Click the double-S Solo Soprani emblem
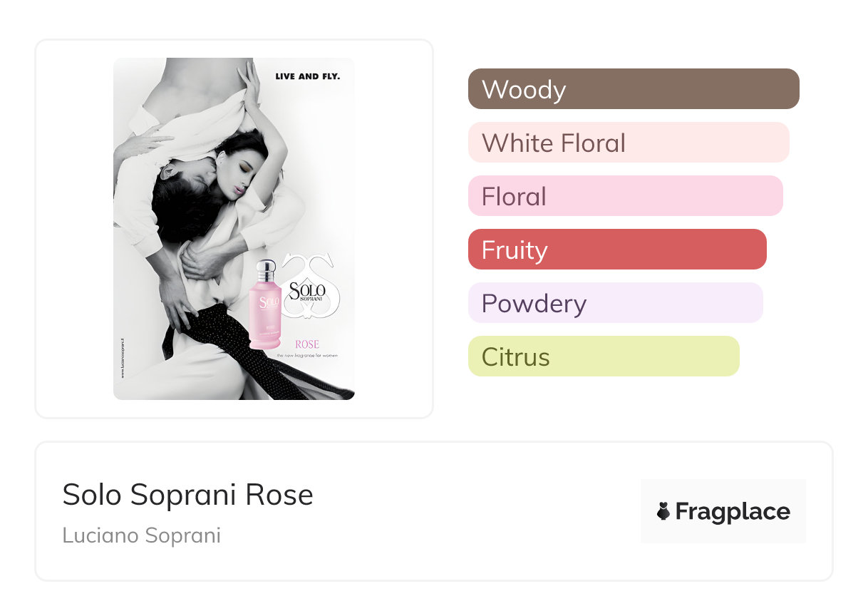Image resolution: width=868 pixels, height=616 pixels. 311,285
